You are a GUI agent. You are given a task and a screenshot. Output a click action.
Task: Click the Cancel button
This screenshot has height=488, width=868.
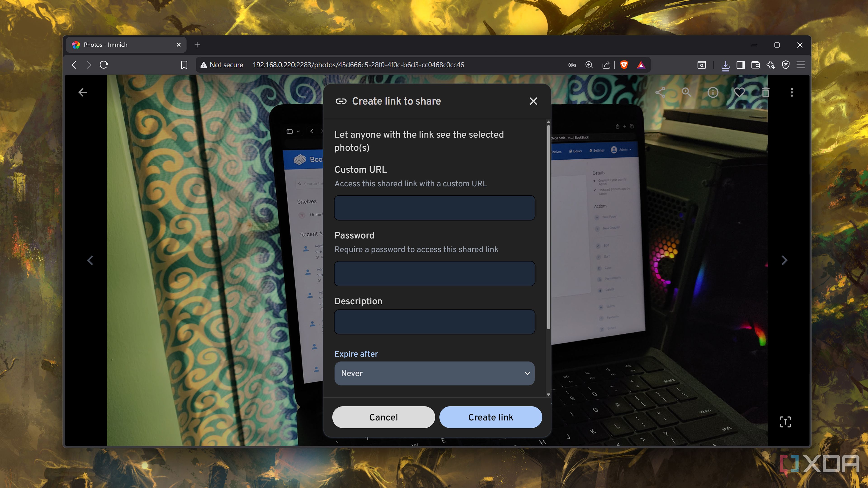(383, 417)
